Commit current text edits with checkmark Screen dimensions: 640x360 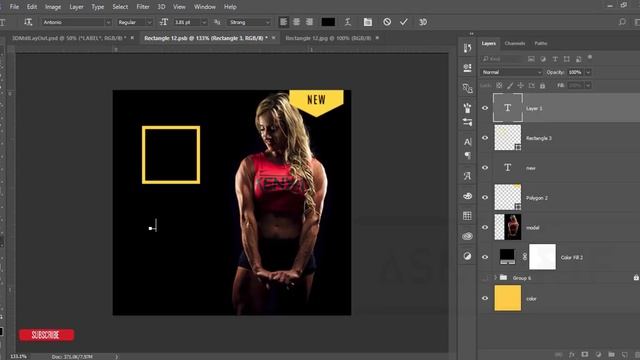point(404,22)
